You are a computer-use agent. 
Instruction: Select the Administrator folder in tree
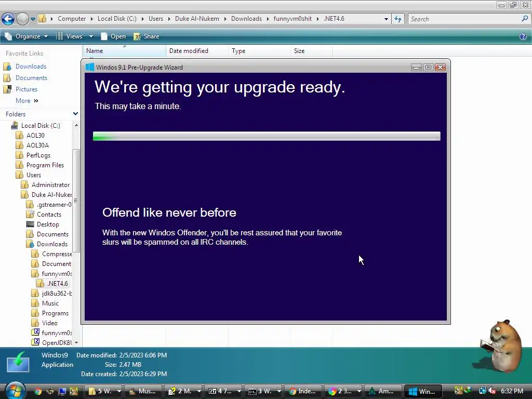[50, 184]
